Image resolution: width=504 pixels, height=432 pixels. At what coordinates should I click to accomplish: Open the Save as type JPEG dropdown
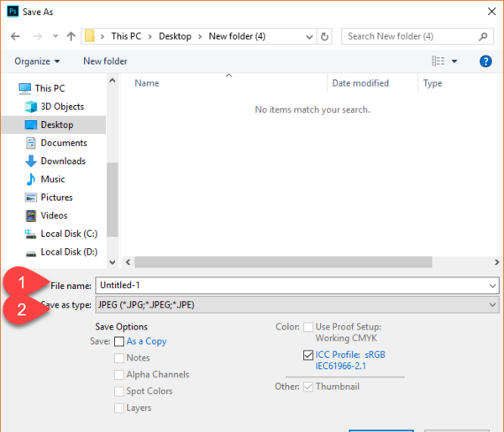(297, 304)
